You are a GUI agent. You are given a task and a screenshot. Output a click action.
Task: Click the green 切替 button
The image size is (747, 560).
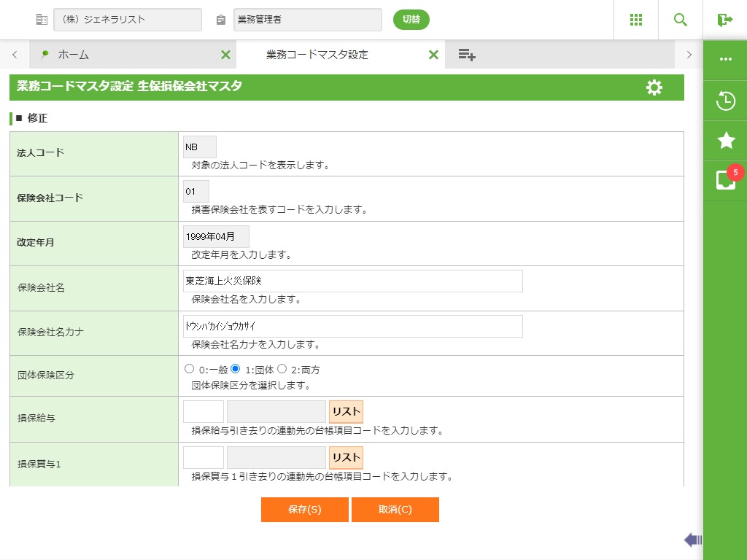point(411,20)
